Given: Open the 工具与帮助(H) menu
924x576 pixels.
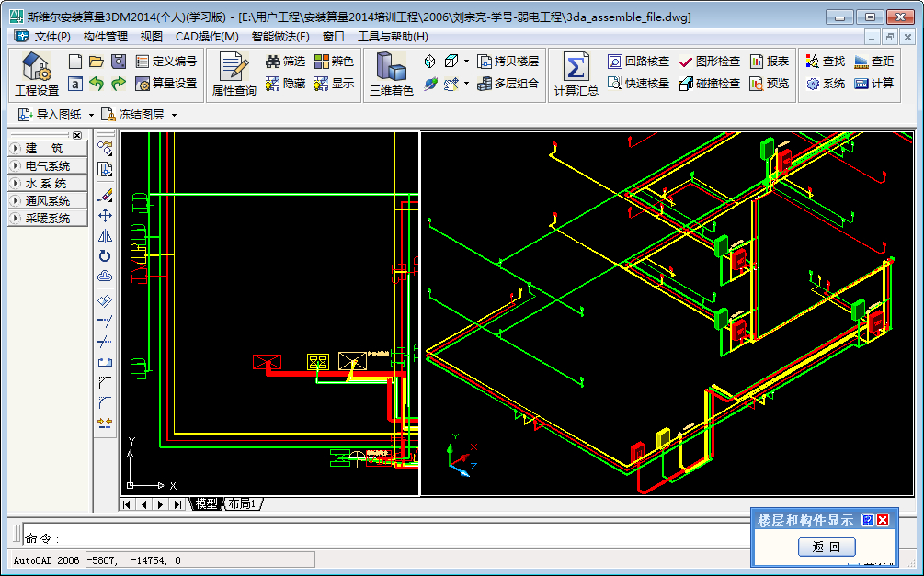Looking at the screenshot, I should pos(394,37).
